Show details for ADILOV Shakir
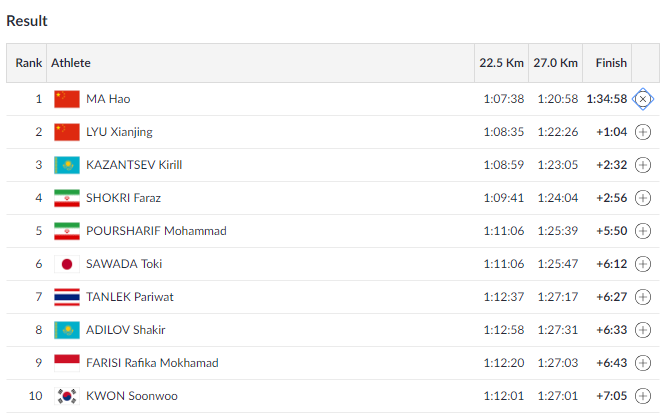The image size is (667, 415). point(643,330)
